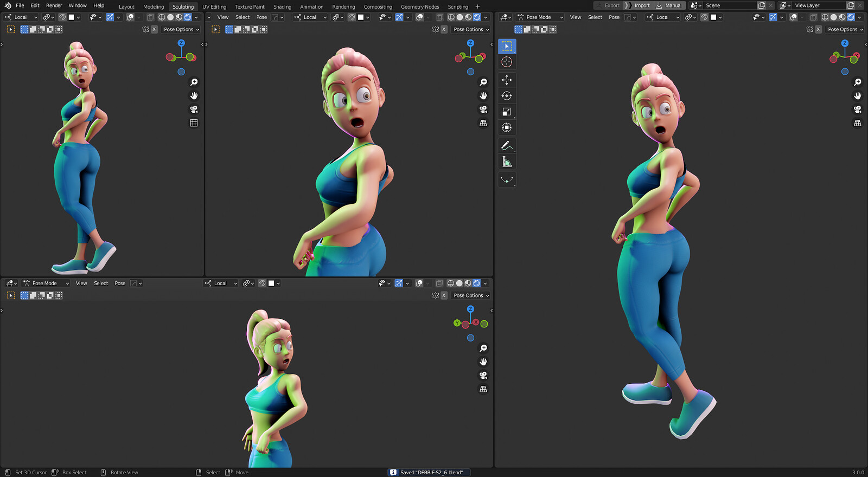868x477 pixels.
Task: Toggle snapping magnet in right viewport header
Action: pos(704,17)
